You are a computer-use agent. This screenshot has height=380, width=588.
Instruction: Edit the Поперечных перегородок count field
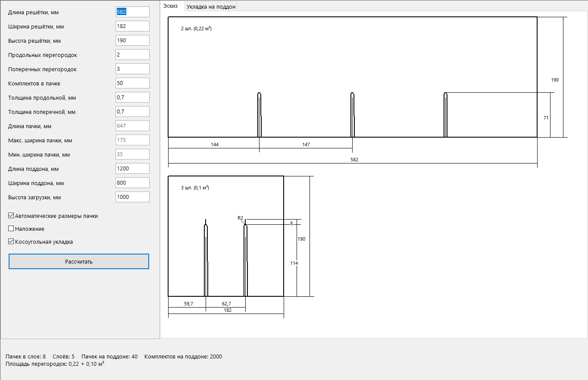(x=132, y=69)
